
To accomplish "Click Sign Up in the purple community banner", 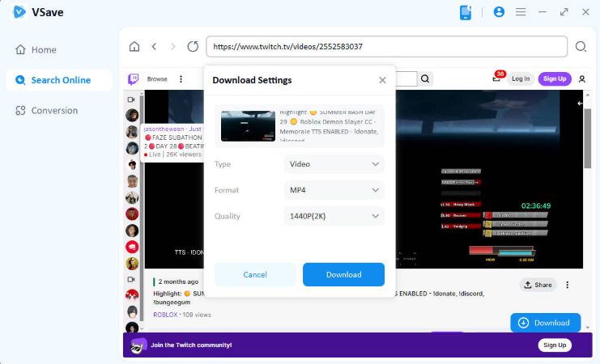I will pos(555,345).
